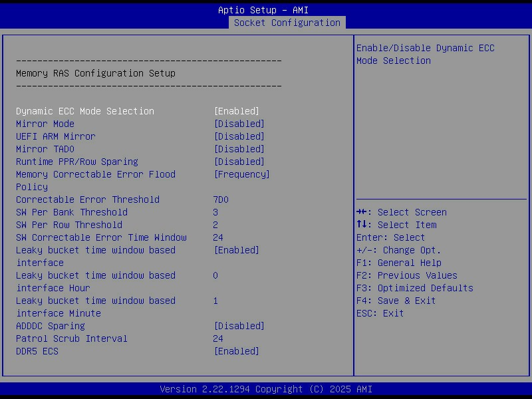Image resolution: width=532 pixels, height=399 pixels.
Task: Edit Leaky bucket interface Minute value
Action: pos(215,301)
